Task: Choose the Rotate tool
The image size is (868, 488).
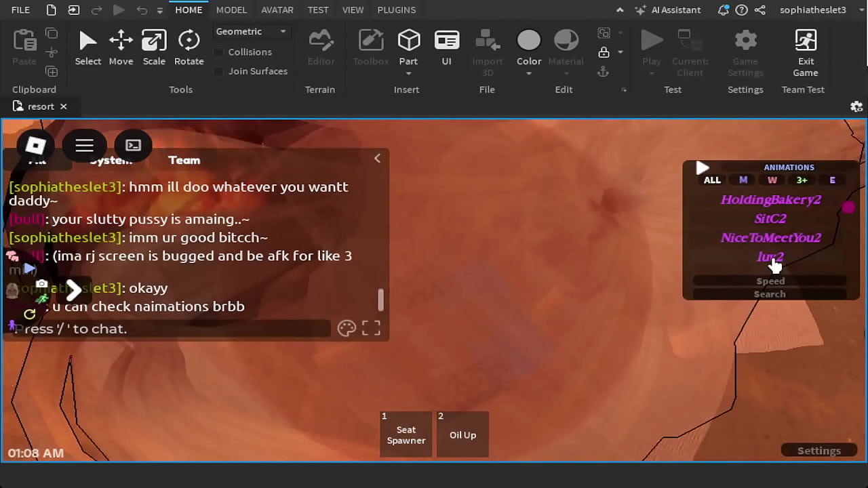Action: [189, 47]
